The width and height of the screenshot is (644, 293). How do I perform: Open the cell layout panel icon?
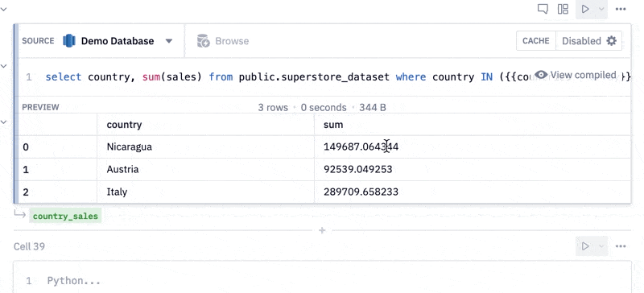pyautogui.click(x=563, y=9)
